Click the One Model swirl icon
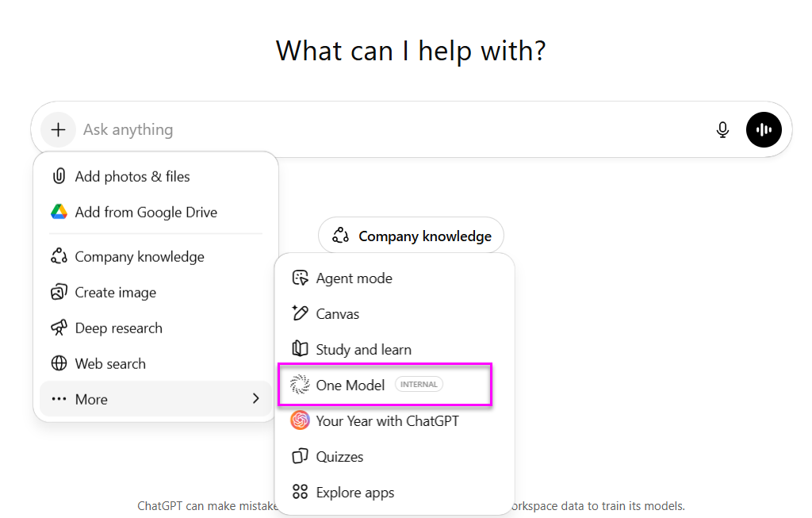The width and height of the screenshot is (812, 518). [300, 385]
